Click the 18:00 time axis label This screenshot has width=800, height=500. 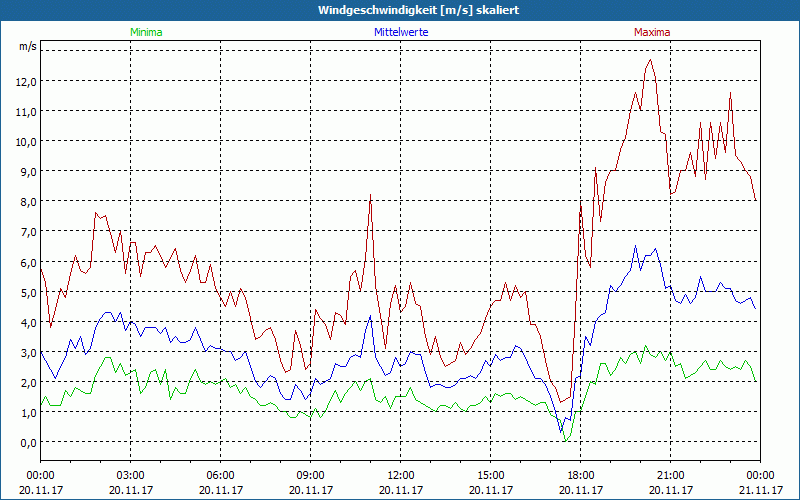click(x=580, y=475)
